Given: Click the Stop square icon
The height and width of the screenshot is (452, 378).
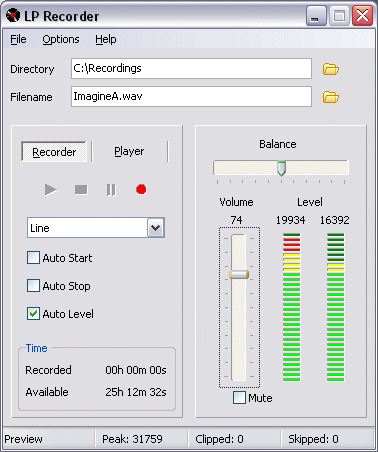Looking at the screenshot, I should click(81, 190).
